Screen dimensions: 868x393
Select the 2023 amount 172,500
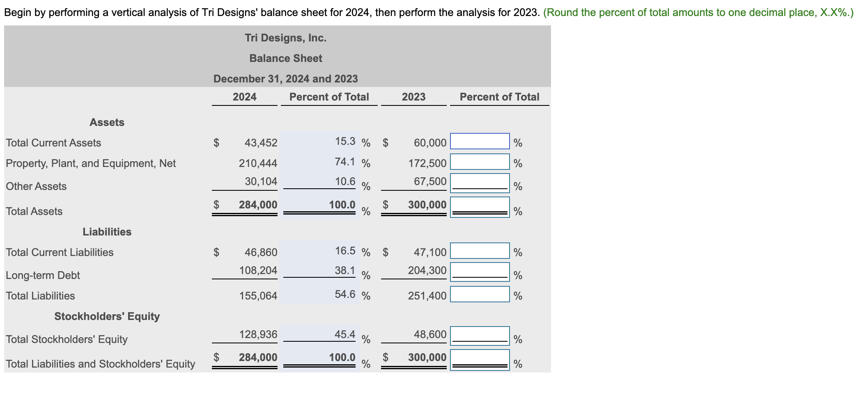click(x=427, y=163)
